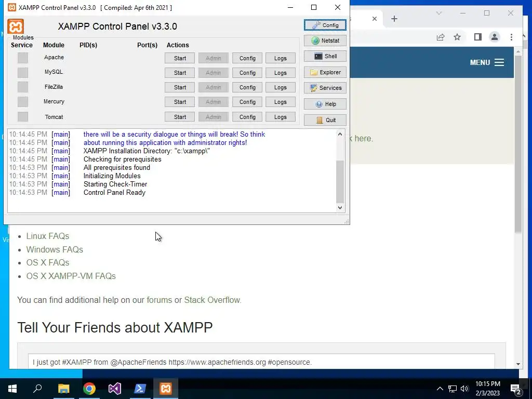The width and height of the screenshot is (532, 399).
Task: Open the OS X XAMPP-VM FAQs link
Action: point(71,276)
